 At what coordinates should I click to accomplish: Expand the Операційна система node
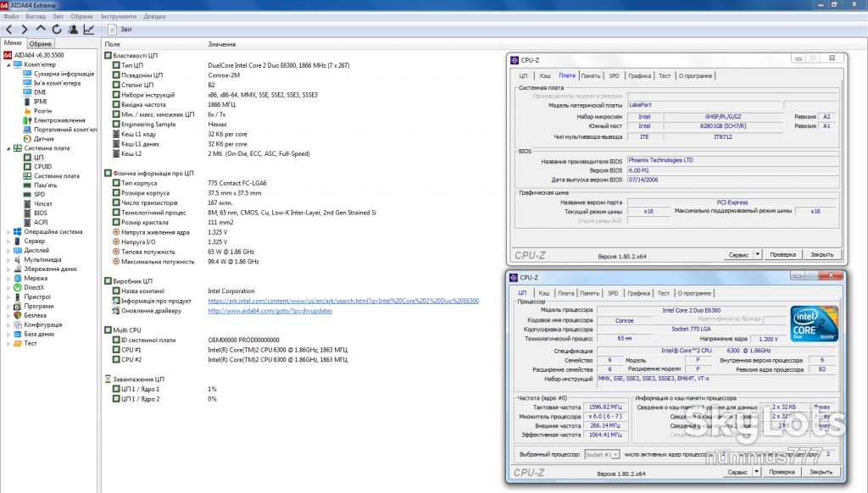click(8, 232)
